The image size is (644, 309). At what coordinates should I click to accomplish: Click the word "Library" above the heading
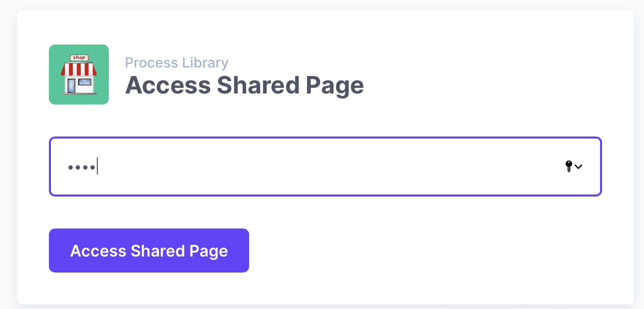[x=205, y=63]
